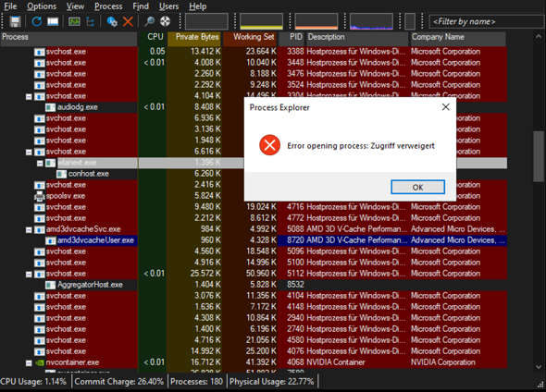The image size is (546, 392).
Task: Open the System Information toolbar icon
Action: point(53,21)
